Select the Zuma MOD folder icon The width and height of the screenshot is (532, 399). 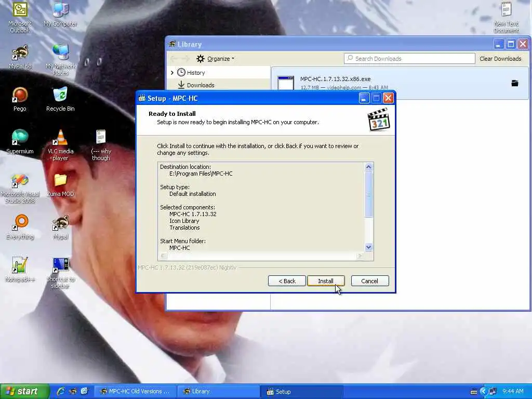(60, 184)
